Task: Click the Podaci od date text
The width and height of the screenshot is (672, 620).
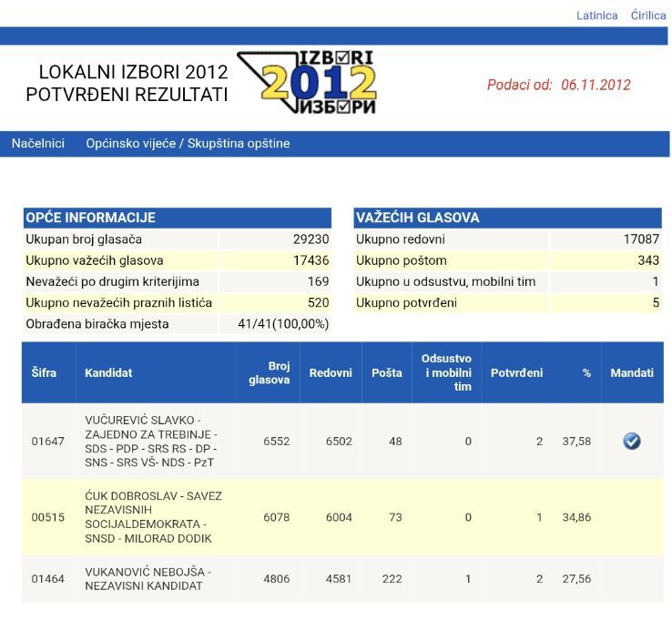Action: [x=559, y=85]
